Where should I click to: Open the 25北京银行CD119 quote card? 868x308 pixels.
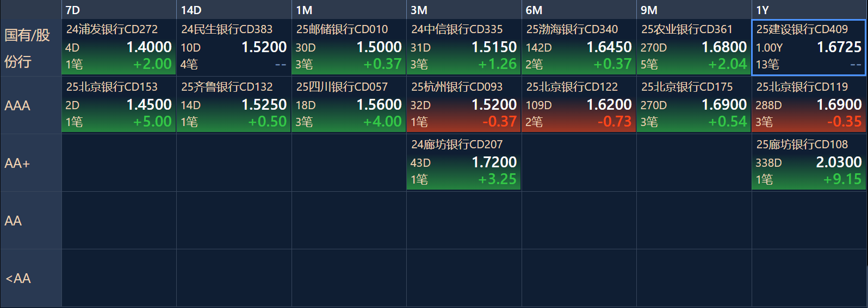click(809, 105)
